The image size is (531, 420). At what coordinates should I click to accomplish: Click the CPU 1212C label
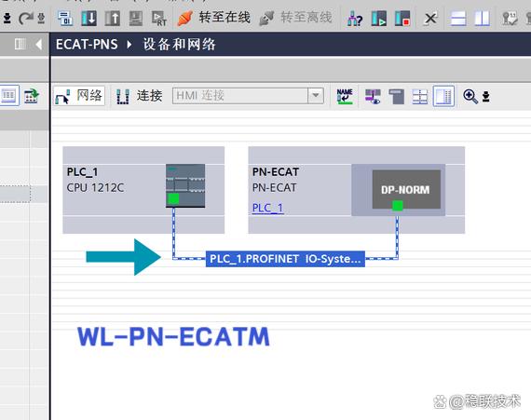tap(95, 187)
